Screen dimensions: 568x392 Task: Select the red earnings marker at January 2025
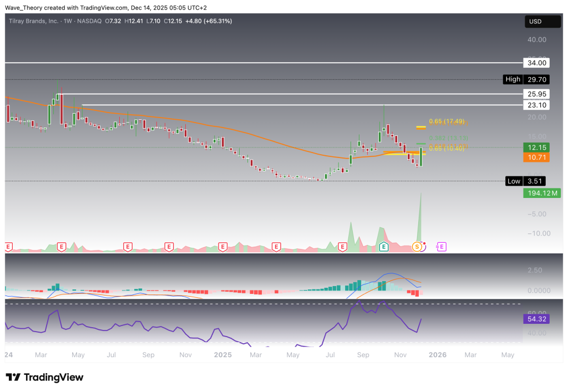tap(222, 246)
